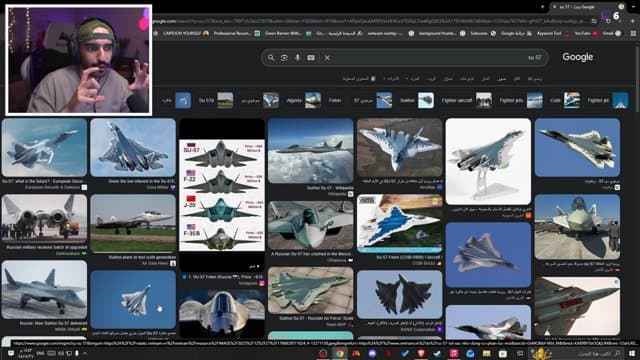Clear the search query with X icon
640x360 pixels.
click(327, 58)
